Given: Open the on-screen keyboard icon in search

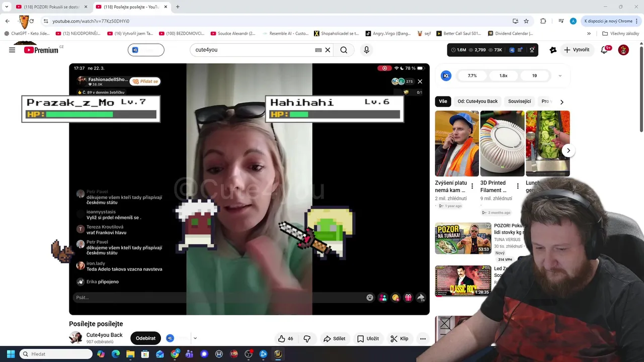Looking at the screenshot, I should pyautogui.click(x=318, y=50).
